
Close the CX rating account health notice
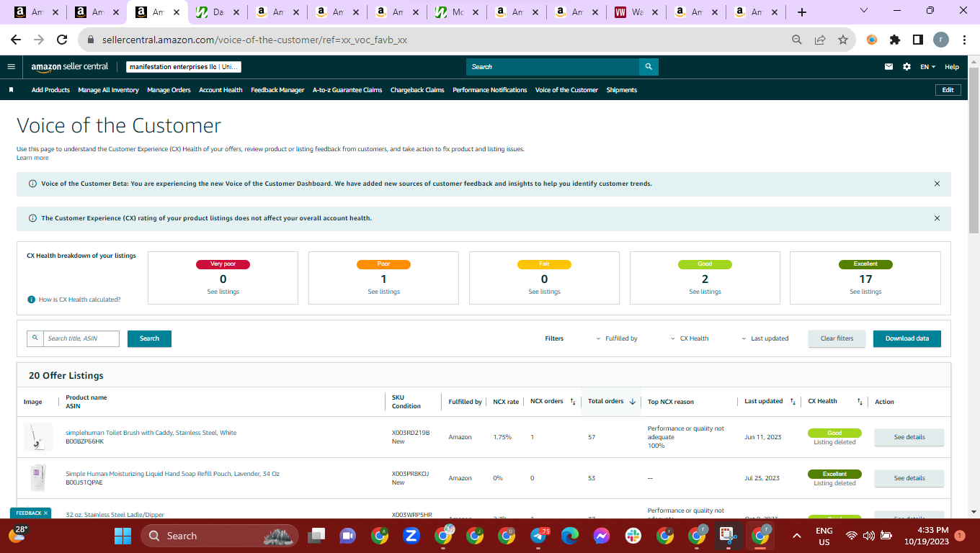937,218
